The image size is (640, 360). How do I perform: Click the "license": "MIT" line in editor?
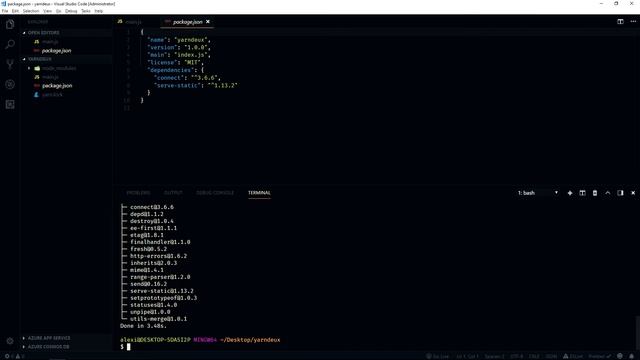pos(176,62)
